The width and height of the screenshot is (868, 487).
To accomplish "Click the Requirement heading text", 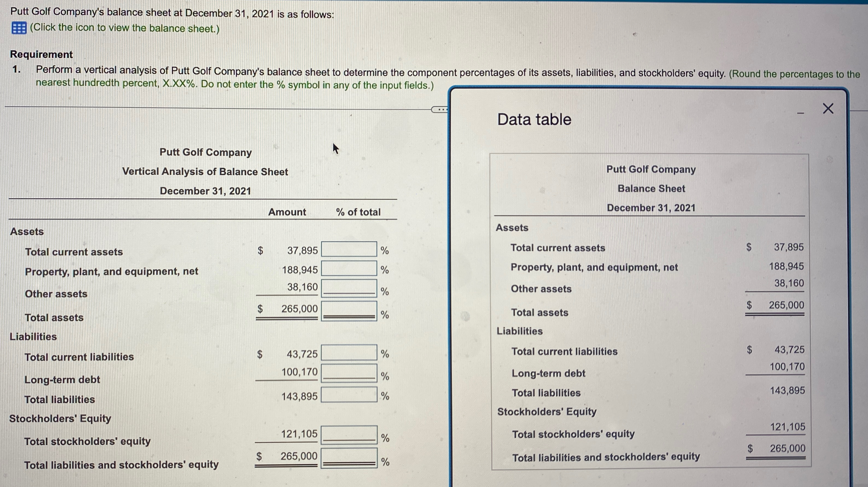I will point(41,54).
